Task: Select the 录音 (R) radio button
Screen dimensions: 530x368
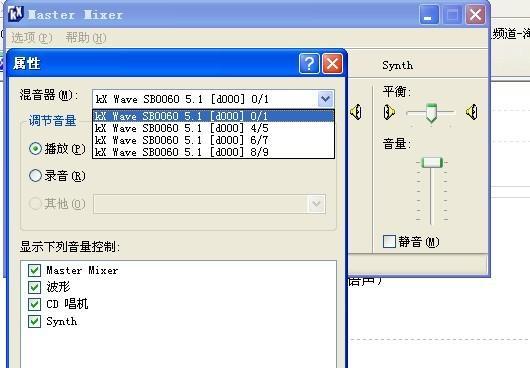Action: (x=35, y=176)
